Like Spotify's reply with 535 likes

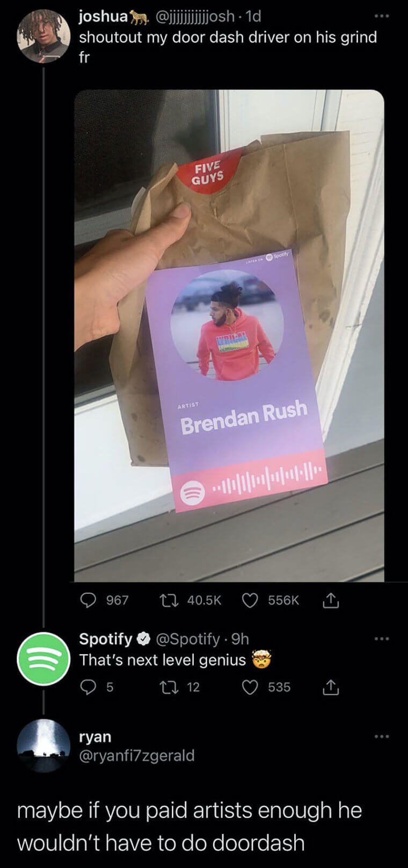(250, 687)
